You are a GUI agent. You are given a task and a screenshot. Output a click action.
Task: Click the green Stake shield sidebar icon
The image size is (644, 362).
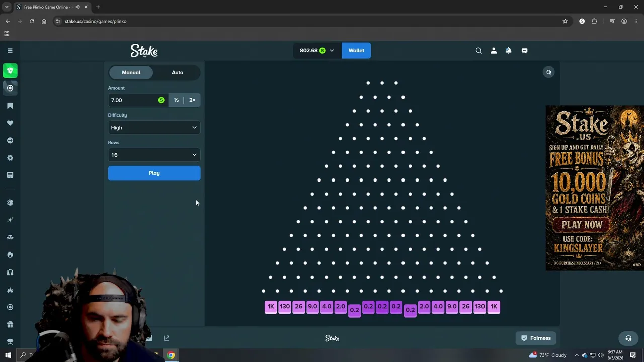coord(10,71)
